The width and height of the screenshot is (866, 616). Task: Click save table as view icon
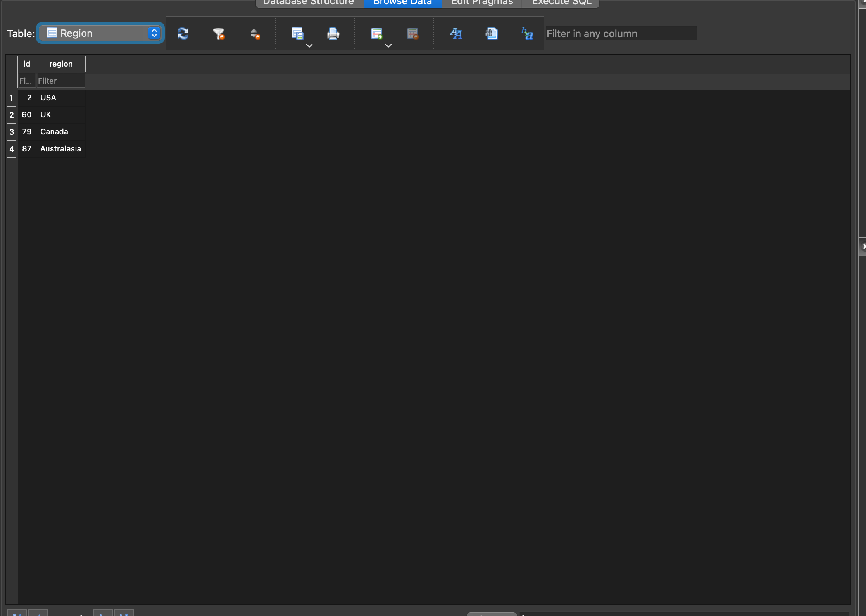pyautogui.click(x=297, y=34)
